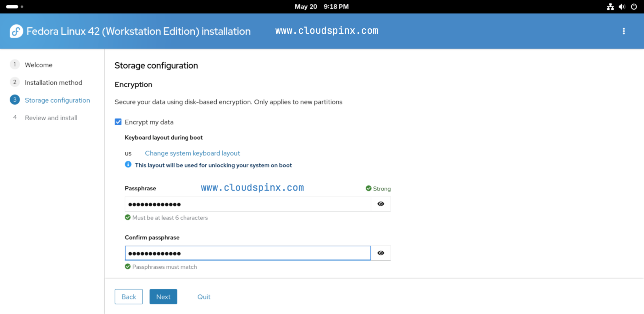Reveal the passphrase with the eye icon

point(381,204)
